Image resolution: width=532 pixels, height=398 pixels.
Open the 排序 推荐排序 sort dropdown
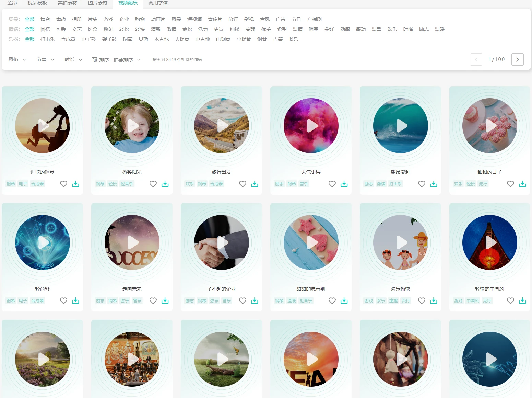pyautogui.click(x=116, y=60)
